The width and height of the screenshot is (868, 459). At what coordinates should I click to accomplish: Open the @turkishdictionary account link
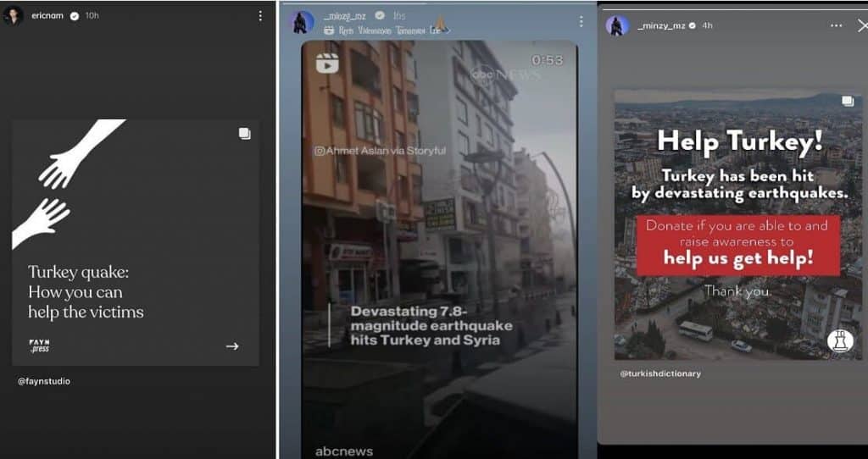pos(660,373)
